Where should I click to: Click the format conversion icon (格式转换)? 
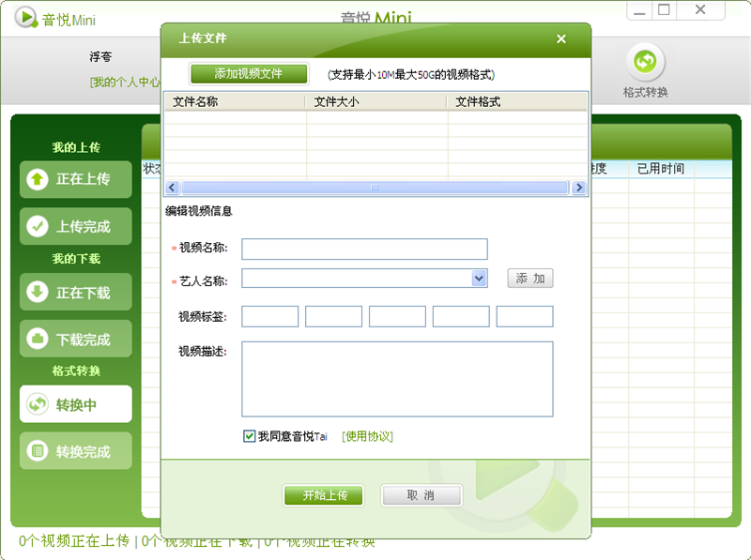click(x=644, y=62)
